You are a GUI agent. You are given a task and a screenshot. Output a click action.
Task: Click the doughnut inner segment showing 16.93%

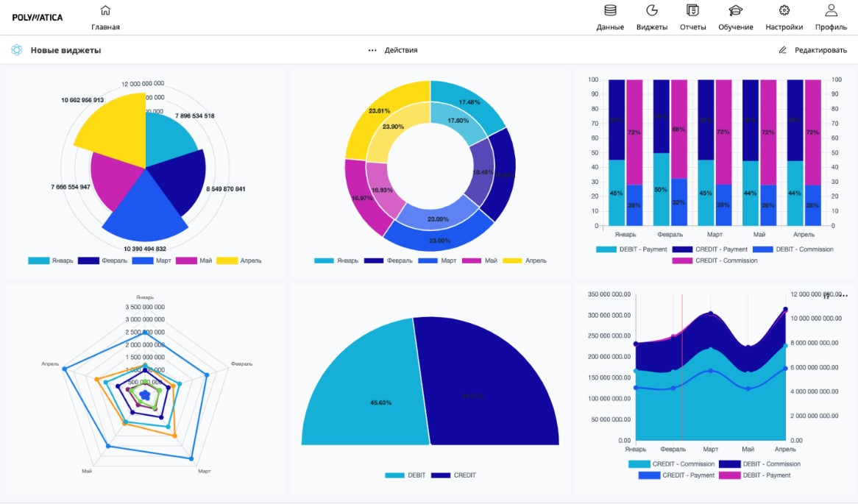click(x=382, y=190)
